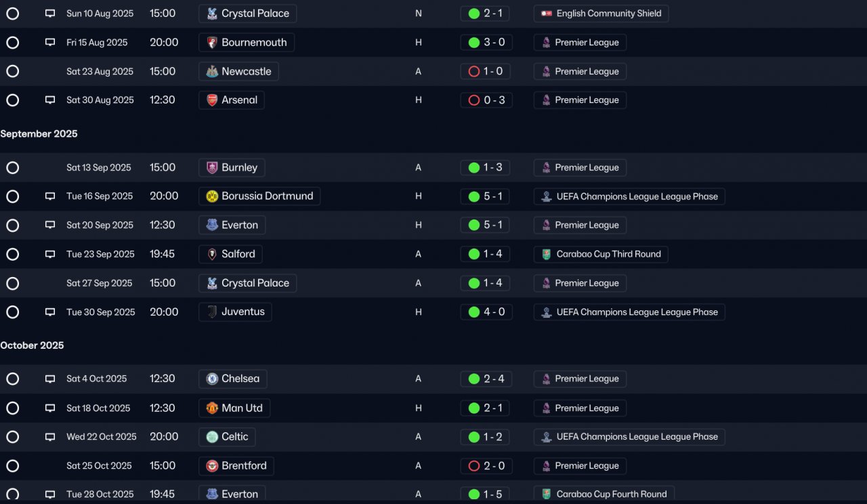Click the Juventus club crest icon
The height and width of the screenshot is (504, 867).
(212, 312)
